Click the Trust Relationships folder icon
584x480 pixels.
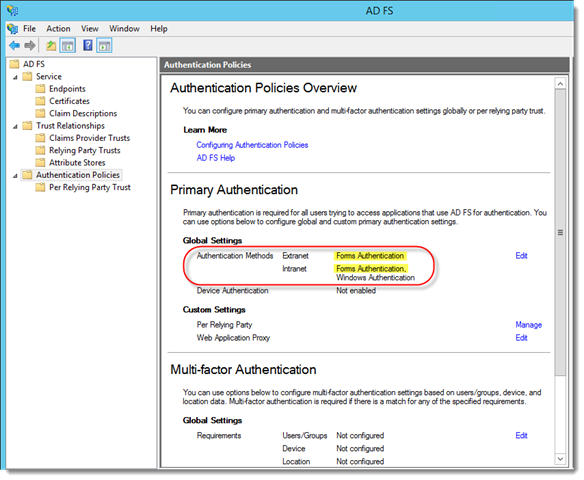(27, 125)
